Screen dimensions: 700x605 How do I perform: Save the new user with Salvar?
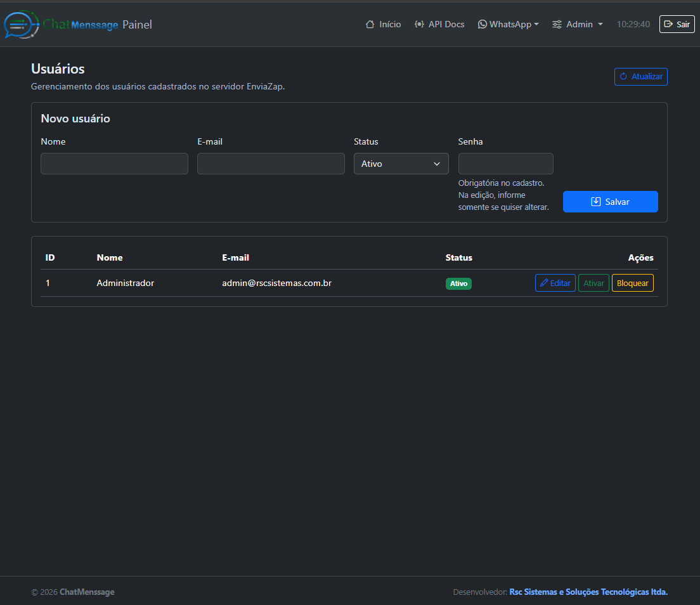(x=610, y=202)
